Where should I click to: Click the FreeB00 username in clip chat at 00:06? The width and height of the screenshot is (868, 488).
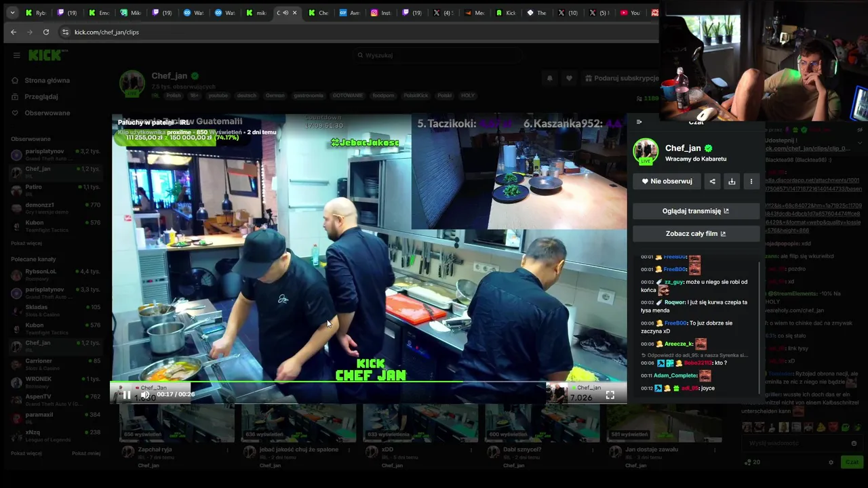click(675, 323)
